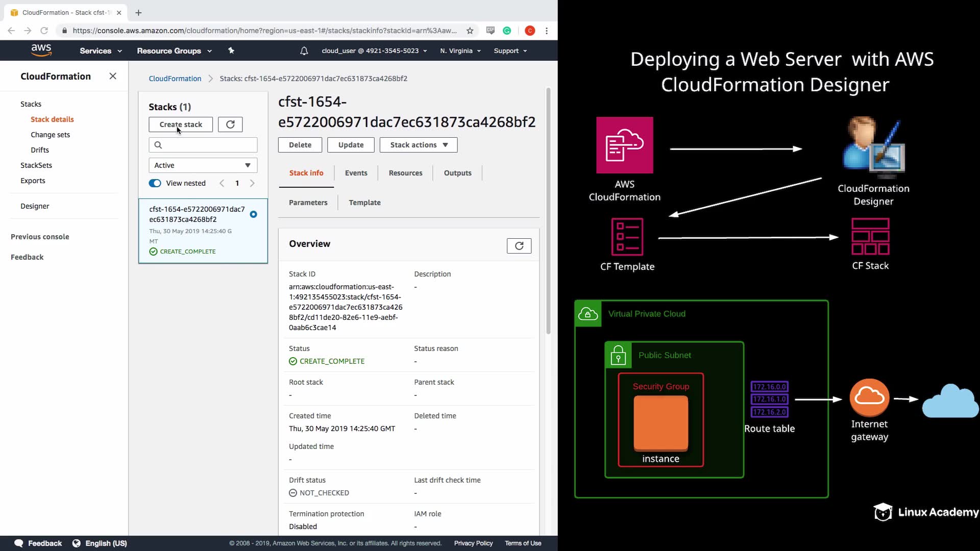The width and height of the screenshot is (980, 551).
Task: Click browser reload icon
Action: pyautogui.click(x=44, y=31)
